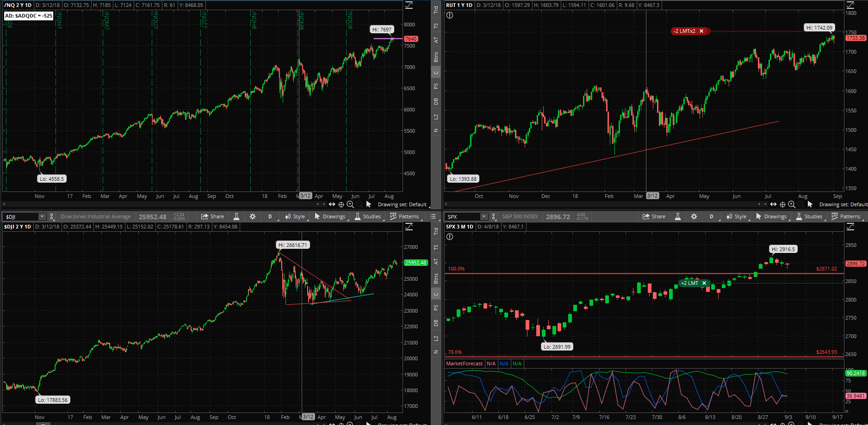Image resolution: width=868 pixels, height=425 pixels.
Task: Zoom in using the magnifier under the RUT chart
Action: tap(792, 204)
